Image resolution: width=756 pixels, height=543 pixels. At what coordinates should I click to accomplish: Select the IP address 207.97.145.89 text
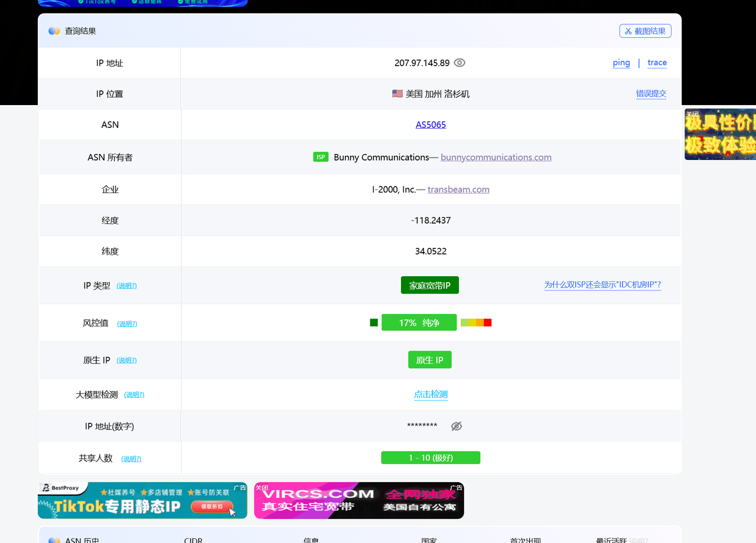point(422,63)
